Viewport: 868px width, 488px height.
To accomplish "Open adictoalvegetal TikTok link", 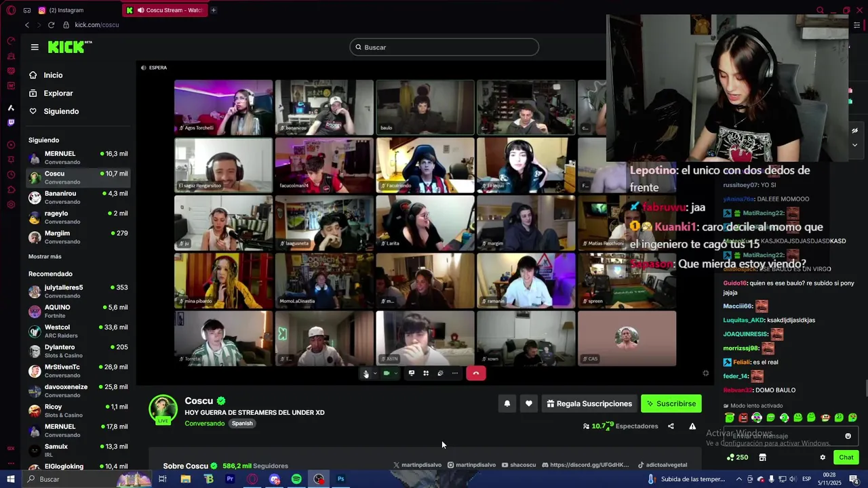I will point(662,465).
